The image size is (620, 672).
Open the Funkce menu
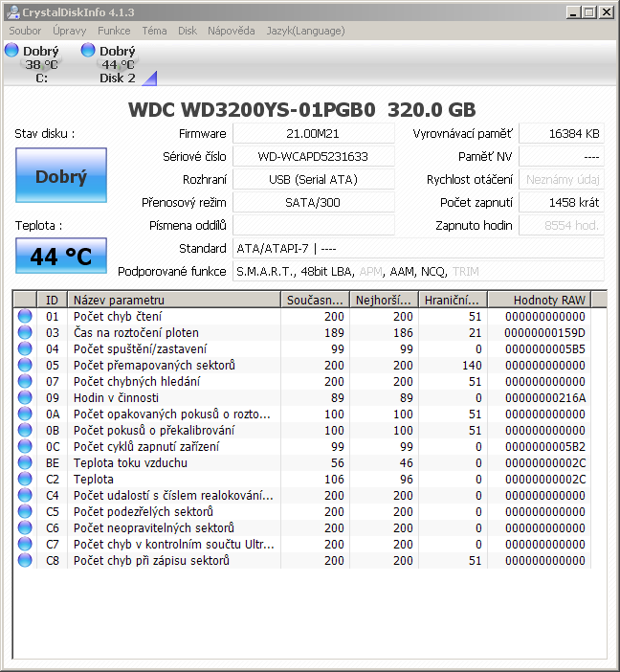tap(114, 31)
